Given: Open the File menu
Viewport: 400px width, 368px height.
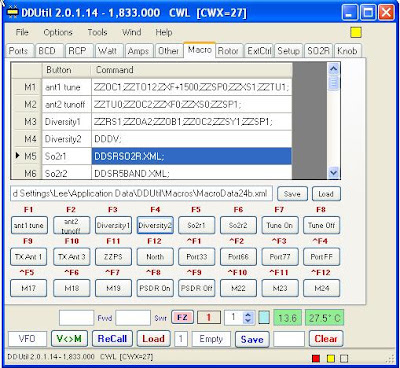Looking at the screenshot, I should [x=22, y=32].
